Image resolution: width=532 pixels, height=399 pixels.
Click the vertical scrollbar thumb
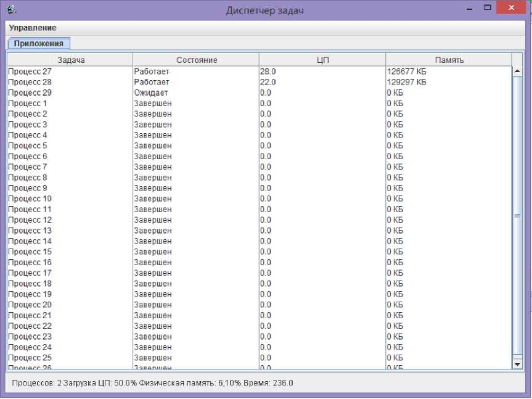tap(517, 216)
